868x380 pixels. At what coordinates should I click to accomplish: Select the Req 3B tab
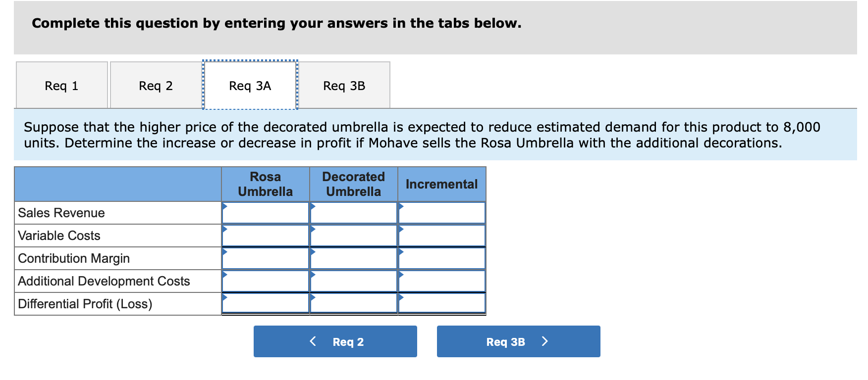(x=344, y=85)
